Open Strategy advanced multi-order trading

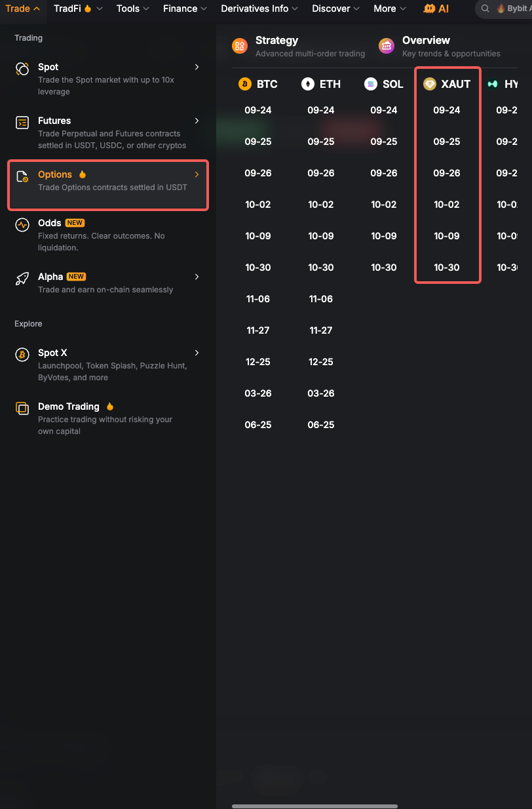tap(299, 46)
